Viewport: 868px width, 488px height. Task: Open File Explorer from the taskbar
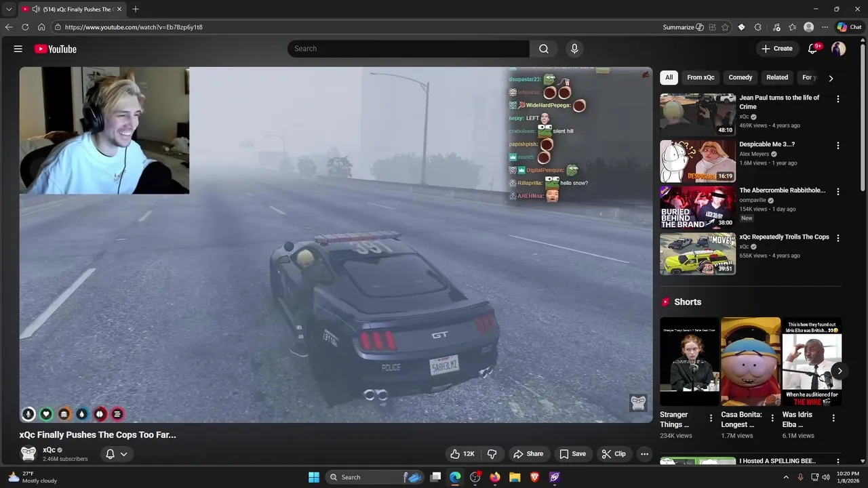tap(515, 477)
